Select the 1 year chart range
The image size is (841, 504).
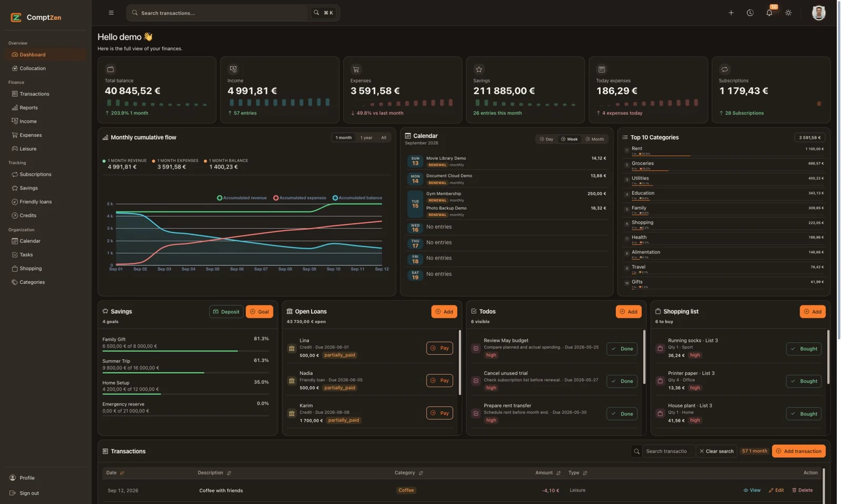366,138
